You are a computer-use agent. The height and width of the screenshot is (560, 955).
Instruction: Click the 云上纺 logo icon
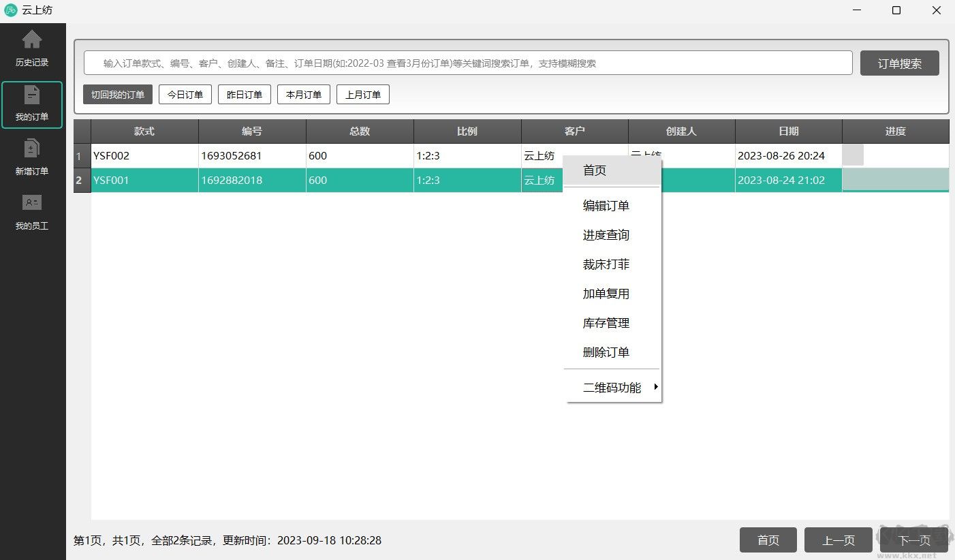(12, 10)
